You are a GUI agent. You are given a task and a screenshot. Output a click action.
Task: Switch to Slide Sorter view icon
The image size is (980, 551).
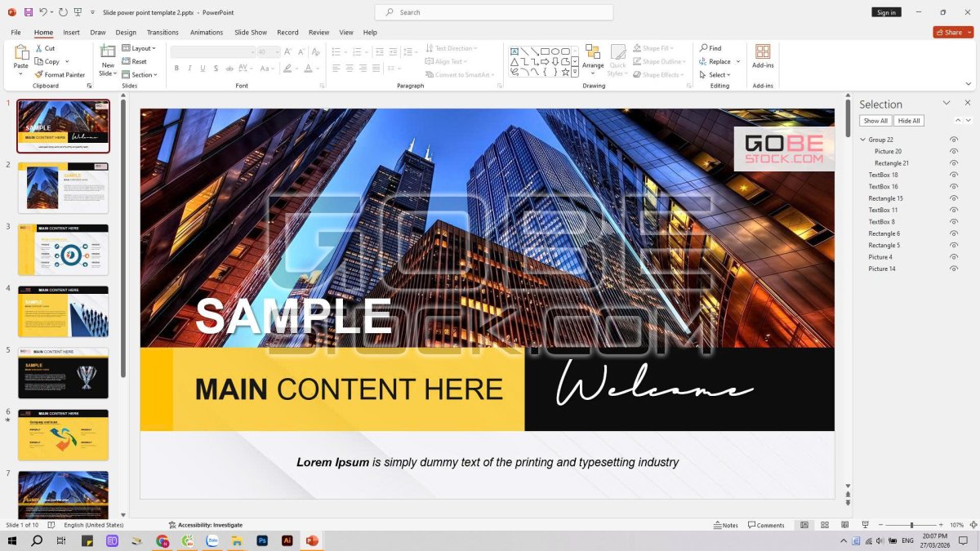(x=825, y=525)
